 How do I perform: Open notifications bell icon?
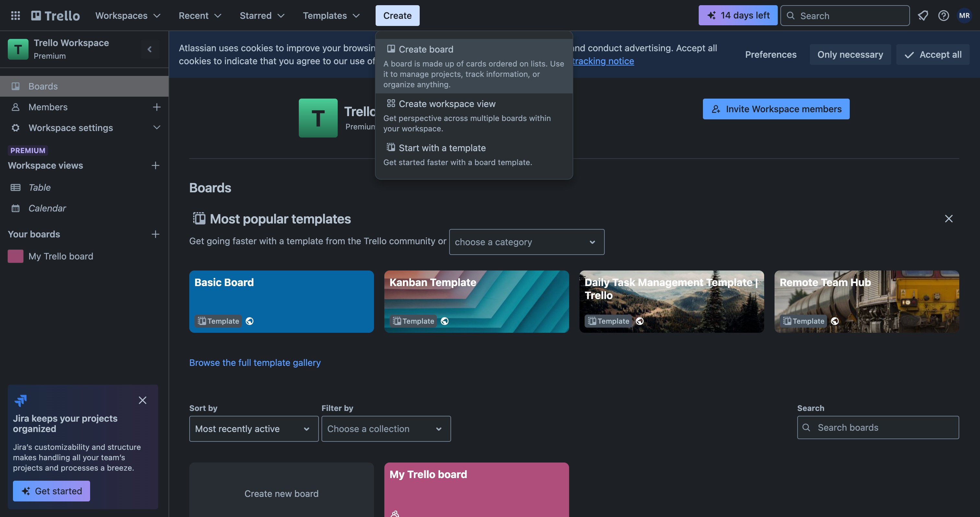923,16
